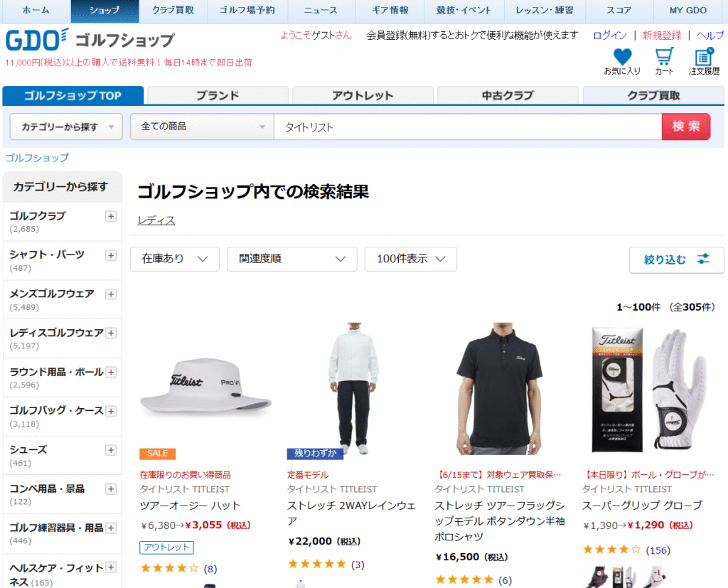Expand the メンズゴルフウェア category plus icon
The height and width of the screenshot is (588, 728).
point(110,294)
